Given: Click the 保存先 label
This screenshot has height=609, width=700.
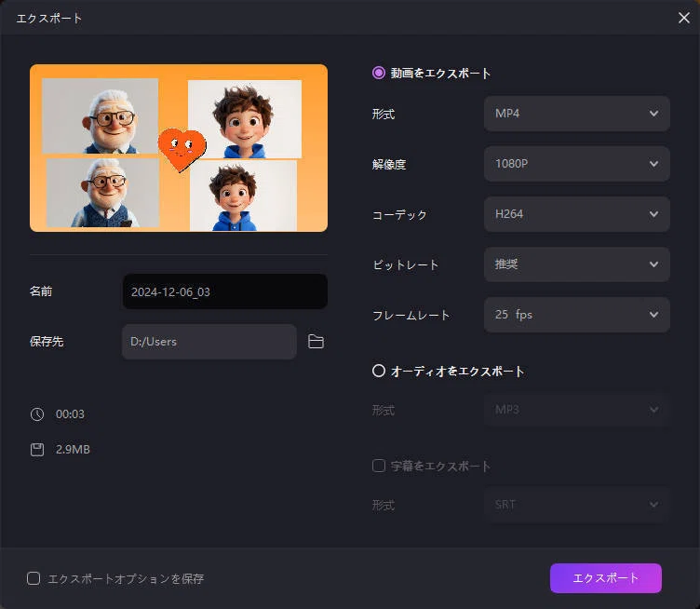Looking at the screenshot, I should pos(47,342).
